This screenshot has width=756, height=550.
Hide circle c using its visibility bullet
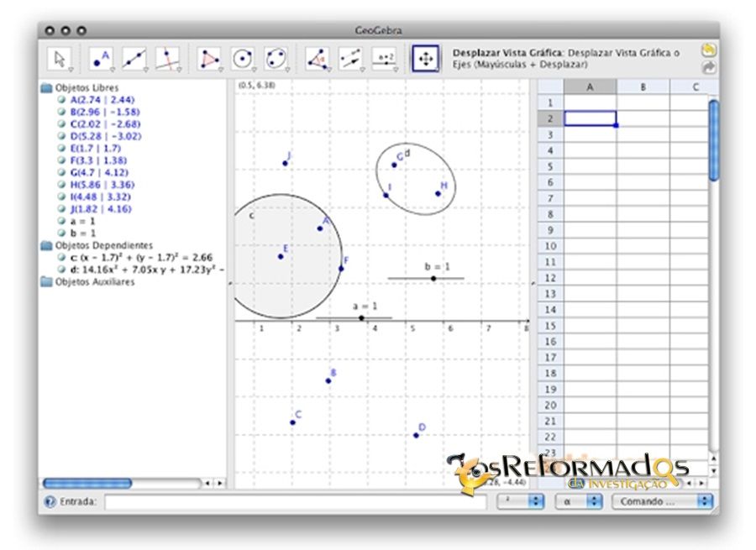coord(61,258)
